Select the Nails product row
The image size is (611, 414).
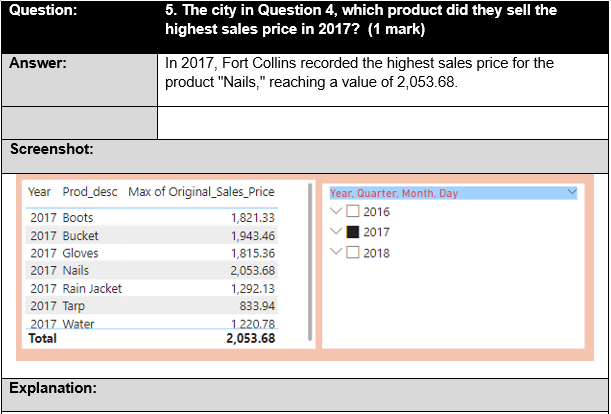coord(76,271)
